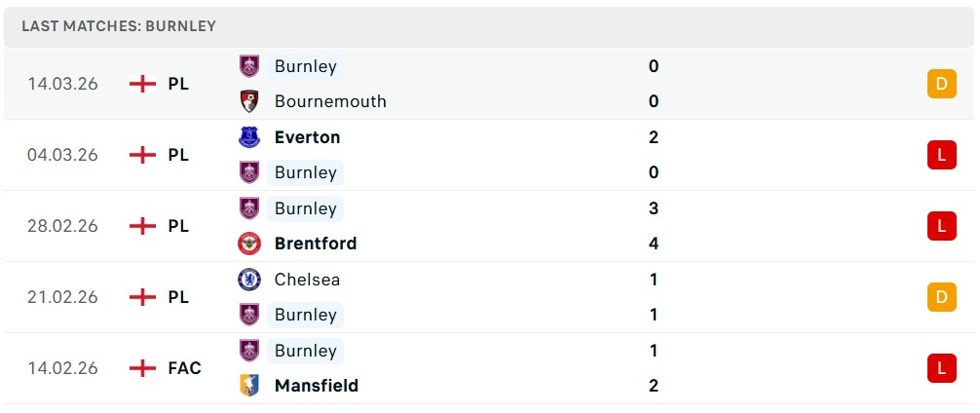The image size is (980, 413).
Task: Click the Last Matches: Burnley header
Action: pyautogui.click(x=119, y=26)
